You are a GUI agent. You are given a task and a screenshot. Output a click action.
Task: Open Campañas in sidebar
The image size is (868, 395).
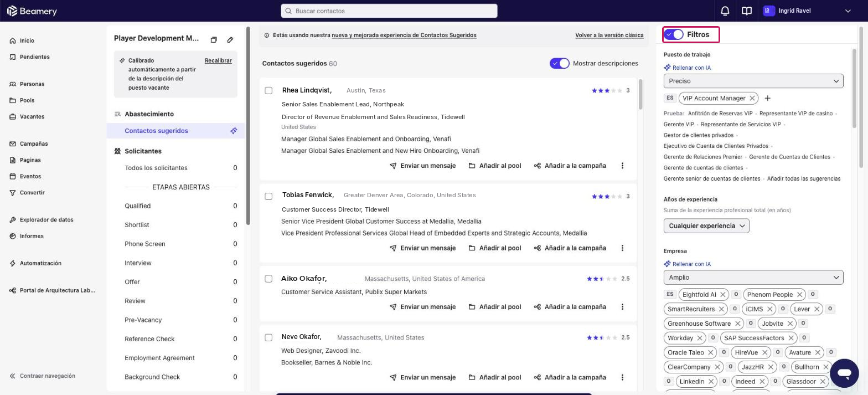click(x=28, y=144)
